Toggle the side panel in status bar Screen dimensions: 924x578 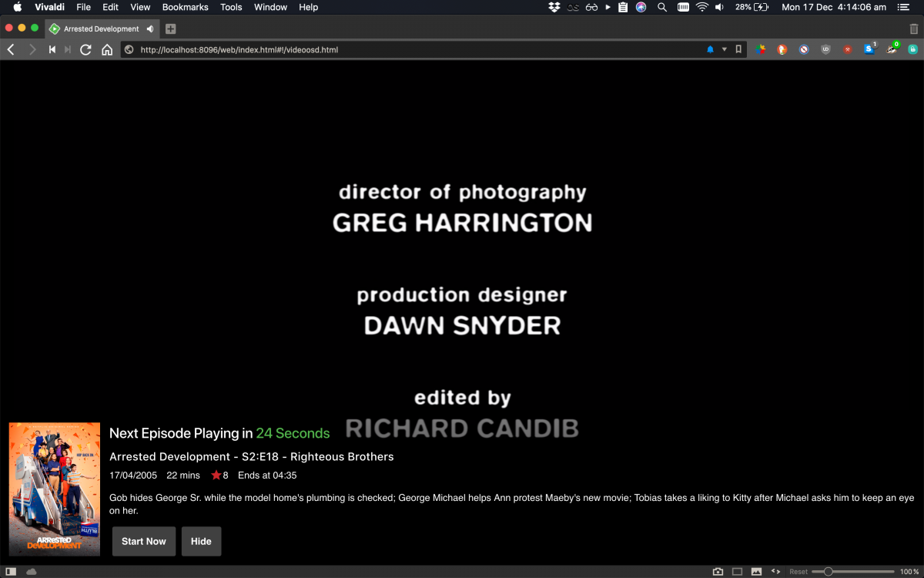(x=11, y=572)
